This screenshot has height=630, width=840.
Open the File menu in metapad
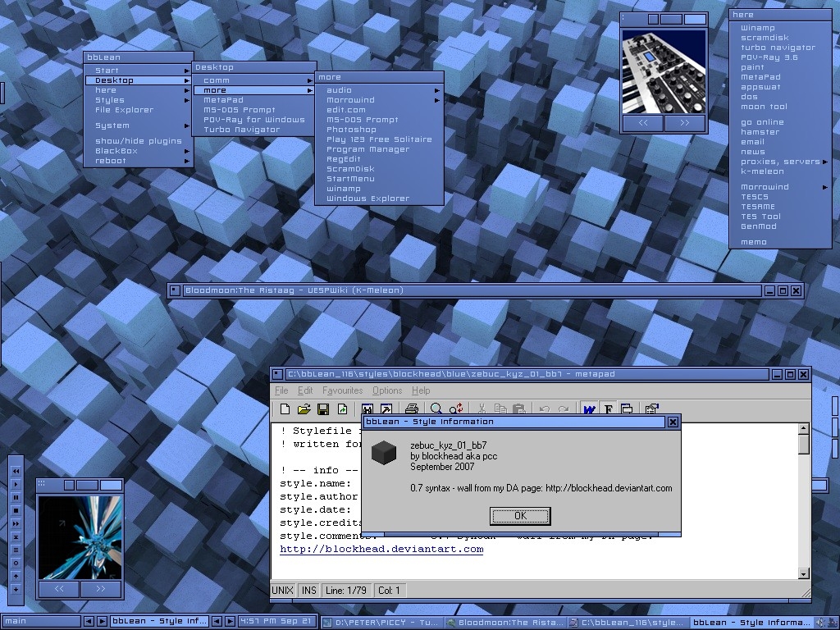pos(281,390)
